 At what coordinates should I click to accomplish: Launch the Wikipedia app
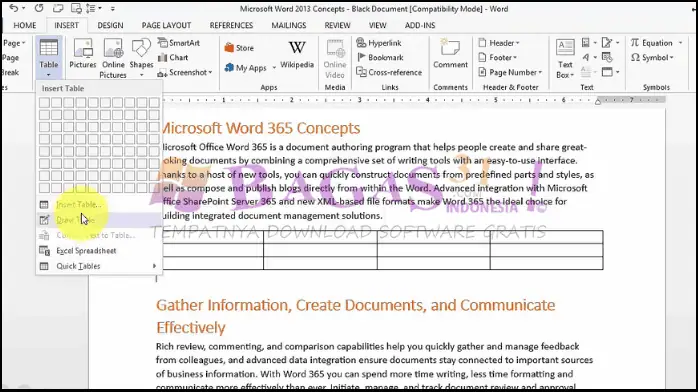click(x=297, y=54)
